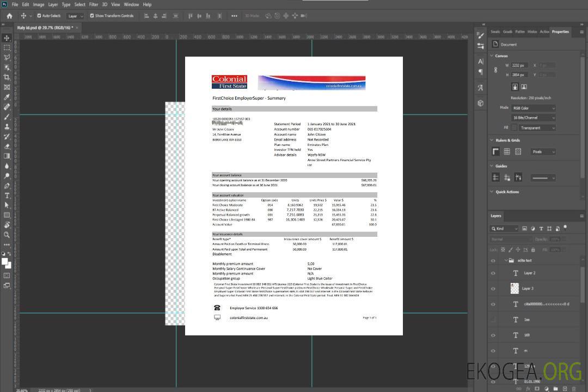Select the Pen tool
This screenshot has height=392, width=588.
pyautogui.click(x=7, y=186)
